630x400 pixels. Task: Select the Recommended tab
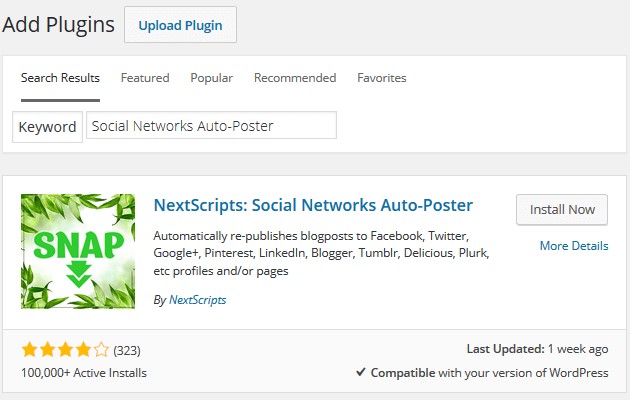tap(295, 78)
